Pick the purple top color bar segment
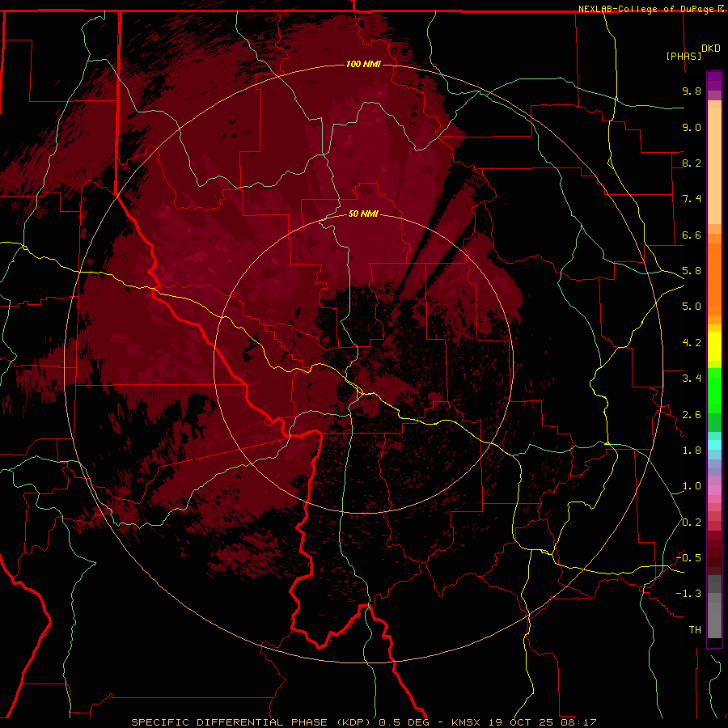This screenshot has height=728, width=728. 714,81
